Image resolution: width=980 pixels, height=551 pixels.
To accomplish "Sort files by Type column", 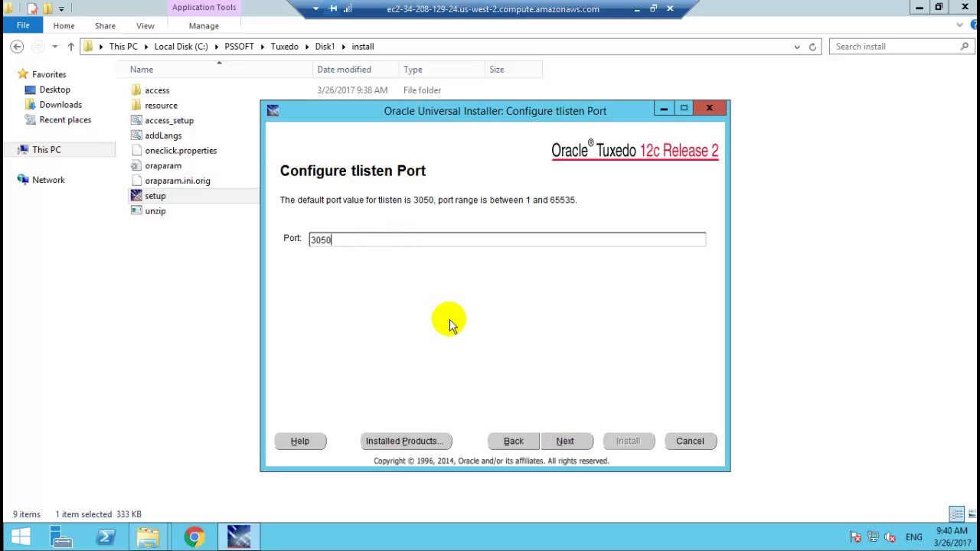I will click(x=441, y=70).
